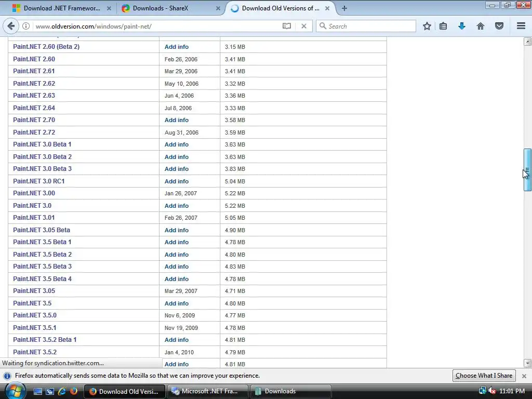Open Paint.NET 2.60 (Beta 2) link
Screen dimensions: 532x399
pos(46,46)
